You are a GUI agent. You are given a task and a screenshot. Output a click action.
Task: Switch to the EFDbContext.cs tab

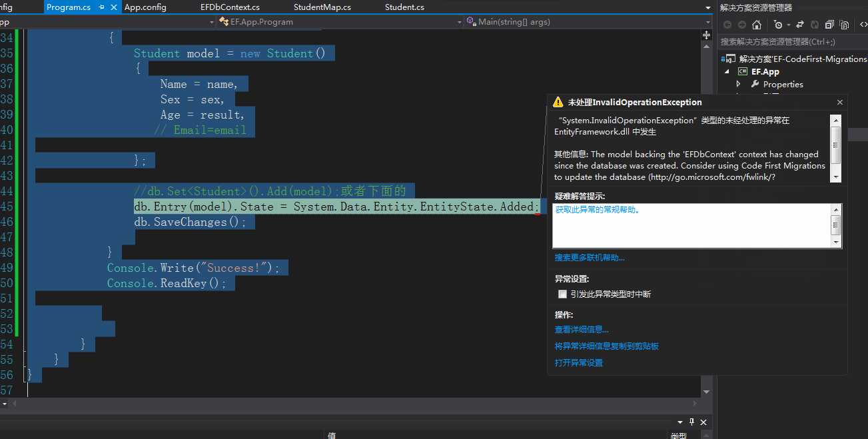[230, 7]
